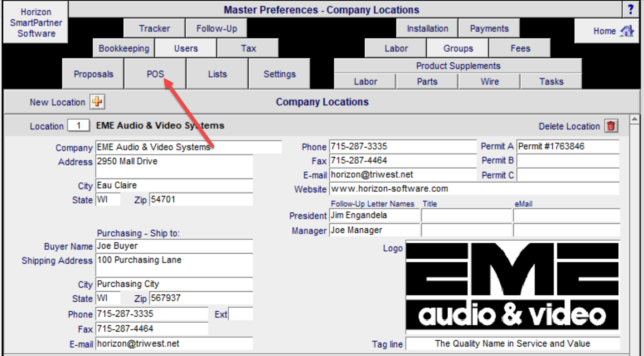The width and height of the screenshot is (644, 356).
Task: Click the red trash Delete Location icon
Action: click(x=611, y=126)
